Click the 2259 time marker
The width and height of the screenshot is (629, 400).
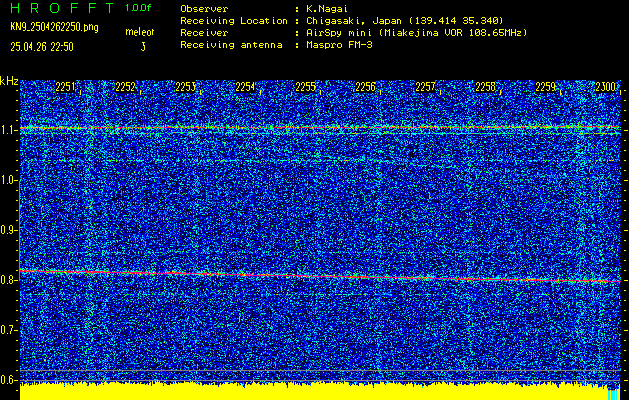coord(546,87)
